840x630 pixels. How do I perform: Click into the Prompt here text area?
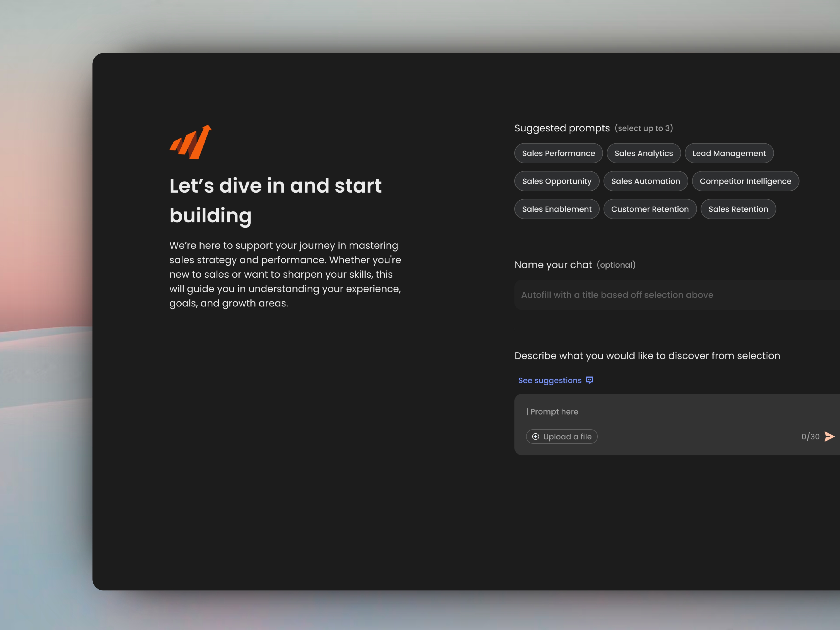coord(646,412)
